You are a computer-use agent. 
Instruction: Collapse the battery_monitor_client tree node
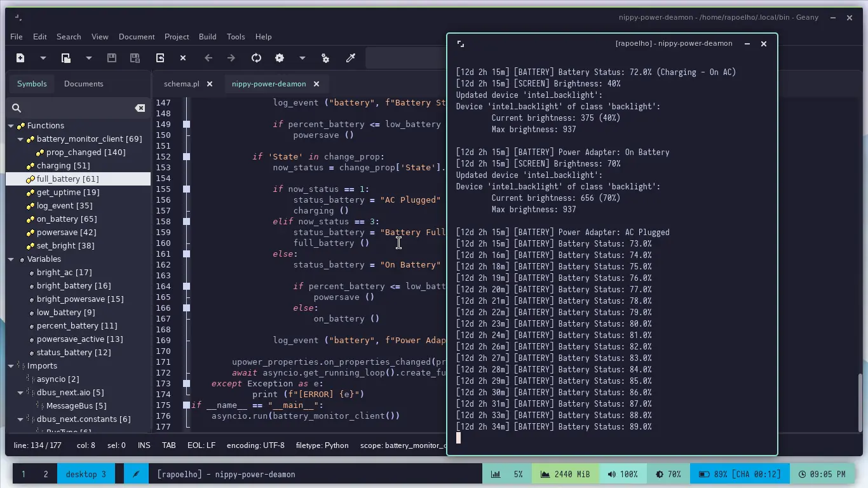(20, 139)
